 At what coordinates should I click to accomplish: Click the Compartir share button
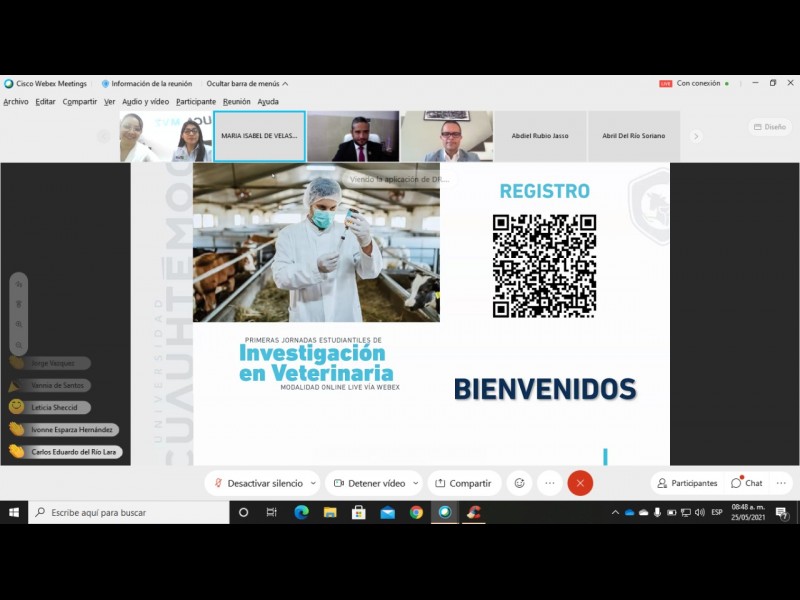[x=464, y=483]
